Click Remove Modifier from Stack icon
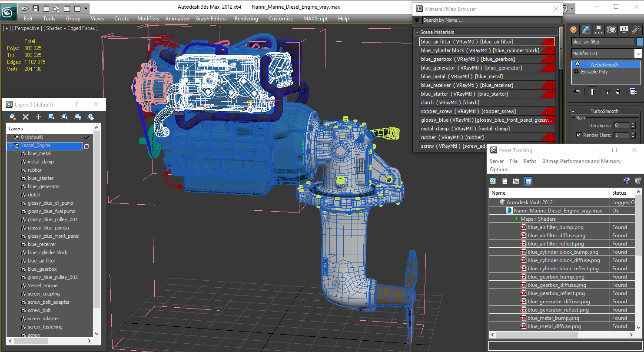Screen dimensions: 644x352 click(617, 91)
